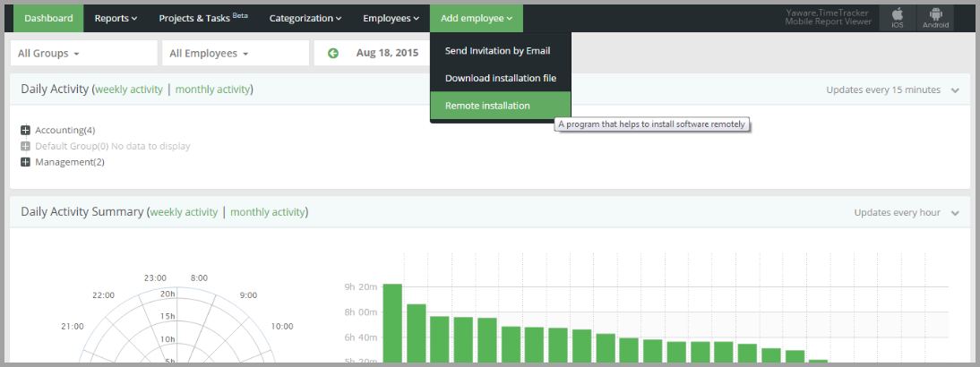
Task: Click the 23:00 label on radial chart
Action: (x=155, y=277)
